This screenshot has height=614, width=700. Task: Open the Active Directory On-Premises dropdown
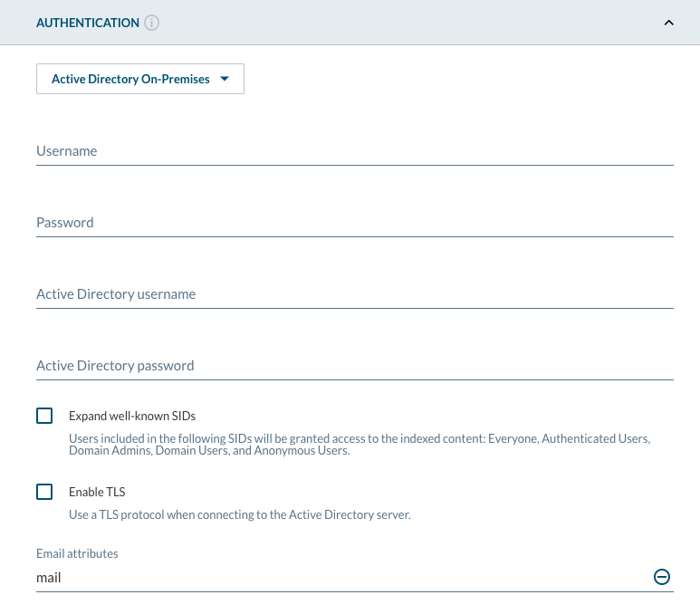click(140, 79)
